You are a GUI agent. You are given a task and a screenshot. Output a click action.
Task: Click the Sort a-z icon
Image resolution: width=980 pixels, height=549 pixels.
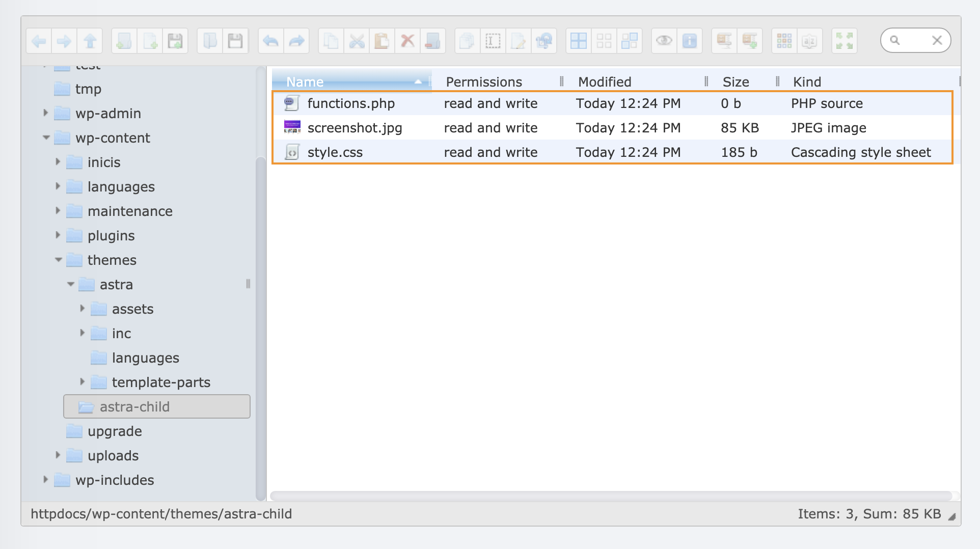809,41
